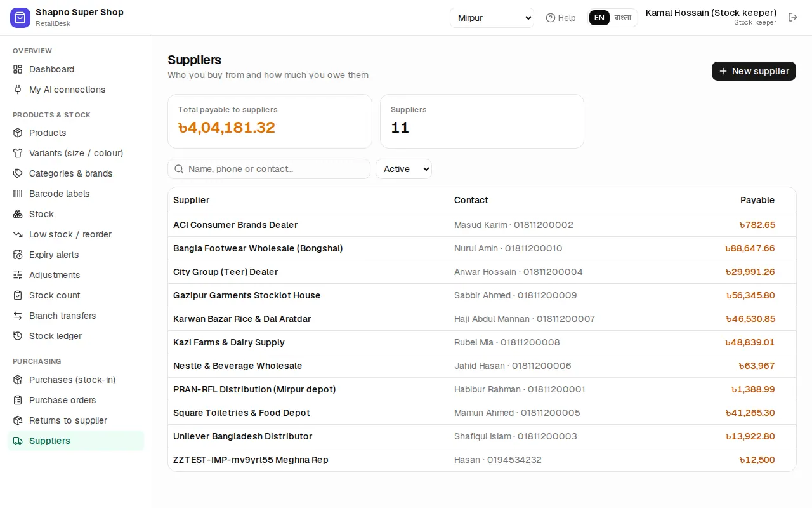This screenshot has width=812, height=508.
Task: Click the Low stock trending-down icon
Action: pyautogui.click(x=18, y=234)
